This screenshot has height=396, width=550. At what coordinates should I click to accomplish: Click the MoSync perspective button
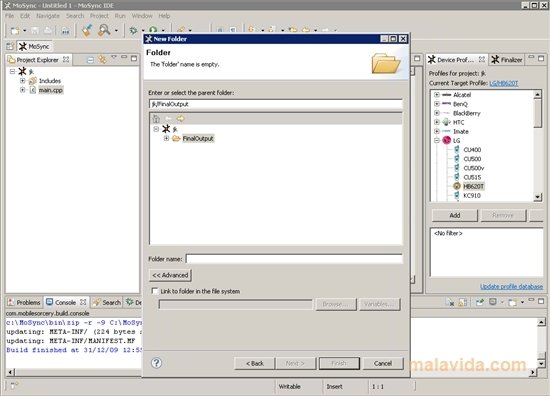click(x=34, y=46)
